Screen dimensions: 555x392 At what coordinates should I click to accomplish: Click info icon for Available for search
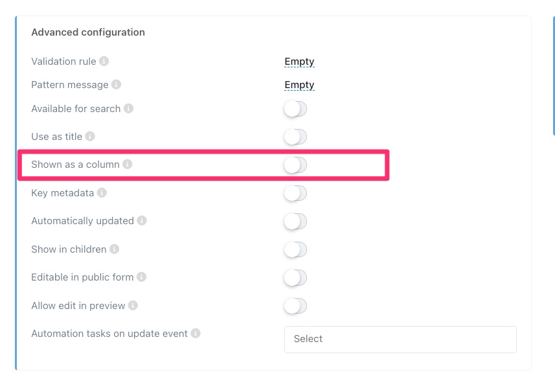tap(129, 109)
